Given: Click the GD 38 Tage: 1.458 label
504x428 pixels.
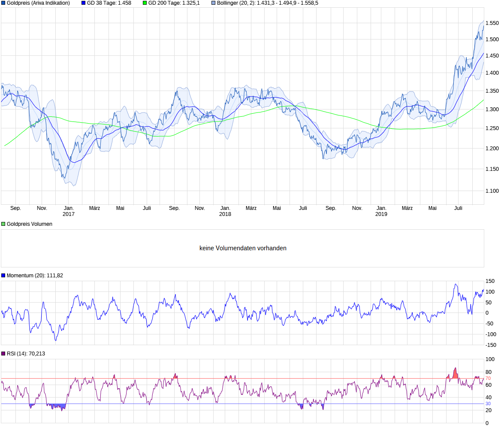Looking at the screenshot, I should pos(109,3).
